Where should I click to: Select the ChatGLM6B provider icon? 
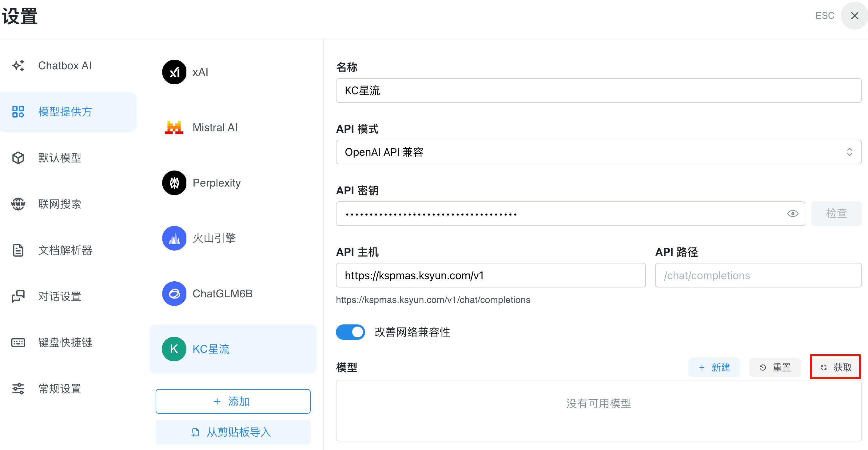coord(174,294)
